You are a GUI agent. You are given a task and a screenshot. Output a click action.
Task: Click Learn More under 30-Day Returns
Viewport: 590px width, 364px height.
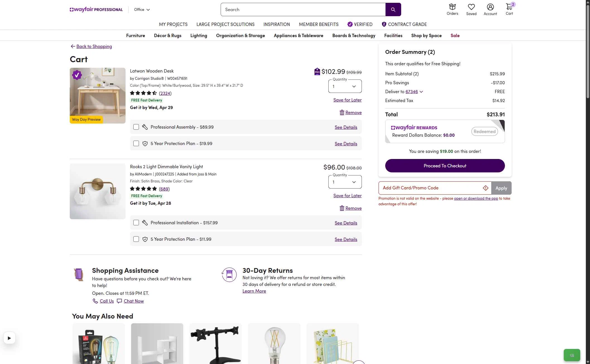254,291
